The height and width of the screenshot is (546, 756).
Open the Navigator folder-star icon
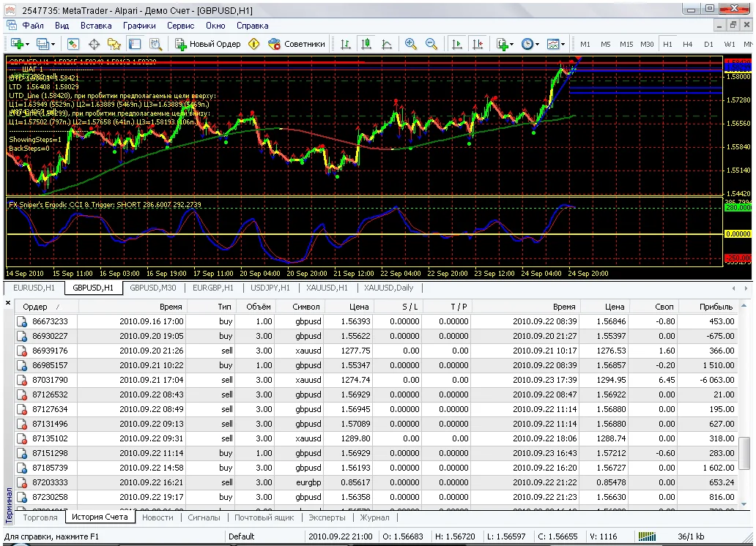click(114, 44)
